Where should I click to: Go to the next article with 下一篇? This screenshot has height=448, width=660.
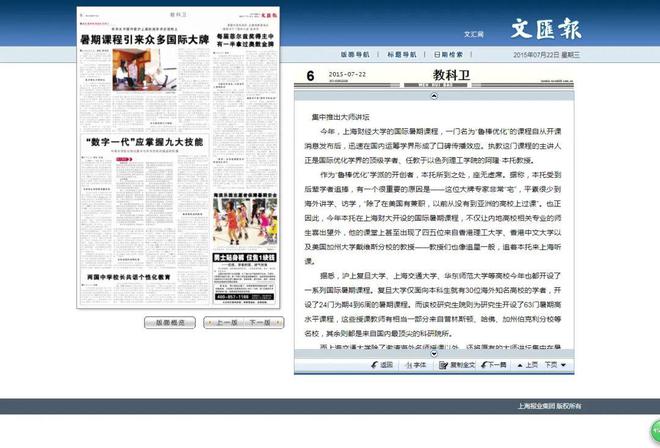(493, 365)
